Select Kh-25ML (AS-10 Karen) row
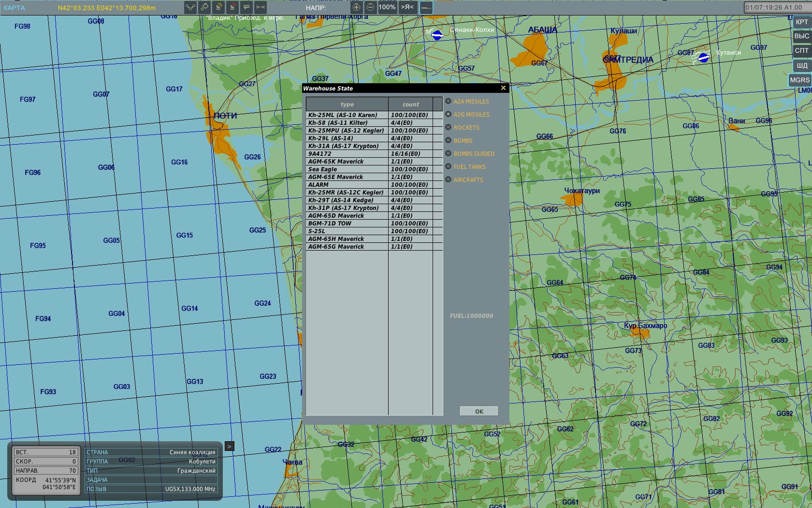This screenshot has width=812, height=508. [x=374, y=115]
